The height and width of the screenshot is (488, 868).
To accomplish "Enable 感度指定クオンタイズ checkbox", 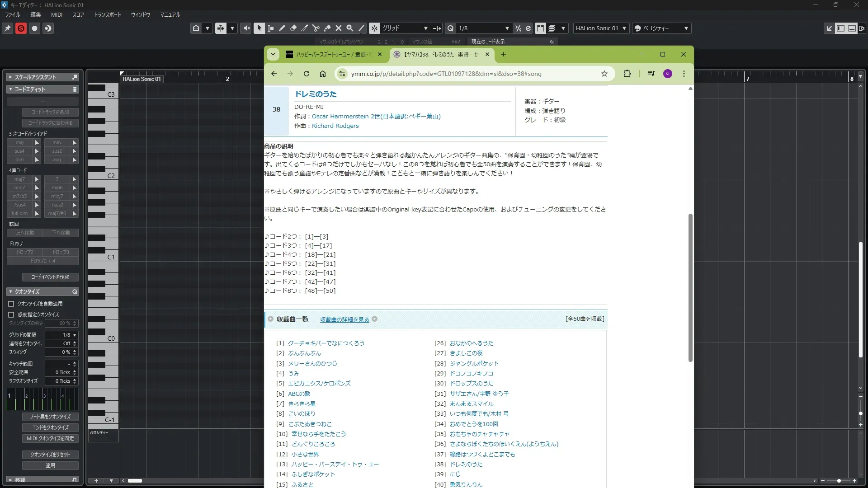I will (x=11, y=314).
